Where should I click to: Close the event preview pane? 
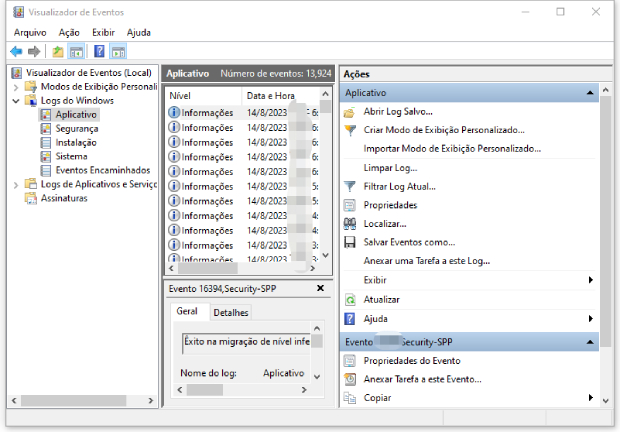[320, 288]
